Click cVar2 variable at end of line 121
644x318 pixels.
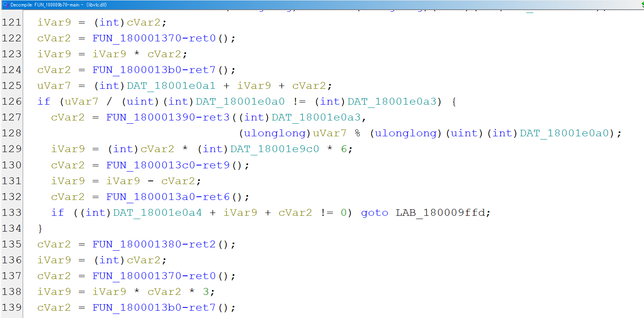[144, 22]
